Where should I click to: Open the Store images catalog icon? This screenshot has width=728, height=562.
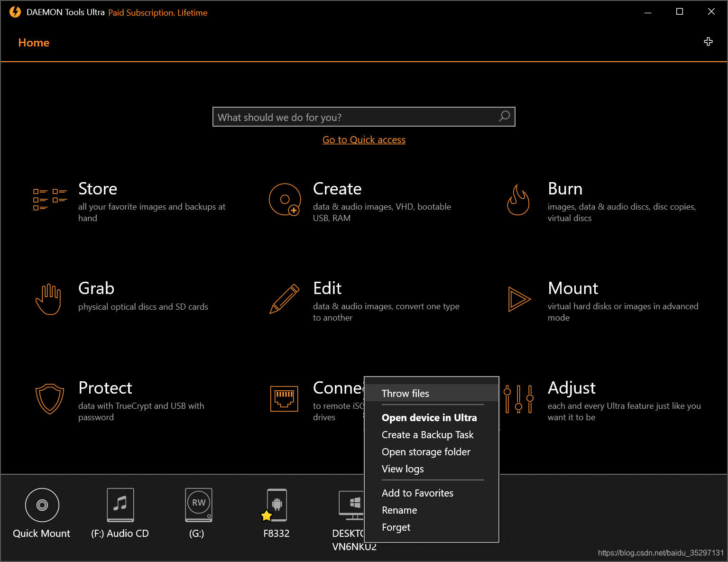click(50, 199)
